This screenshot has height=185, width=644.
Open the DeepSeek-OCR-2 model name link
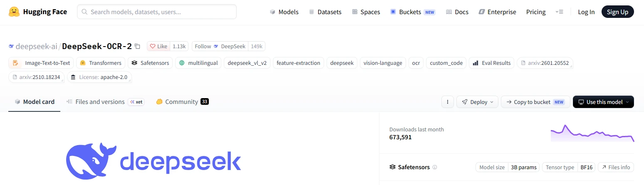point(97,46)
